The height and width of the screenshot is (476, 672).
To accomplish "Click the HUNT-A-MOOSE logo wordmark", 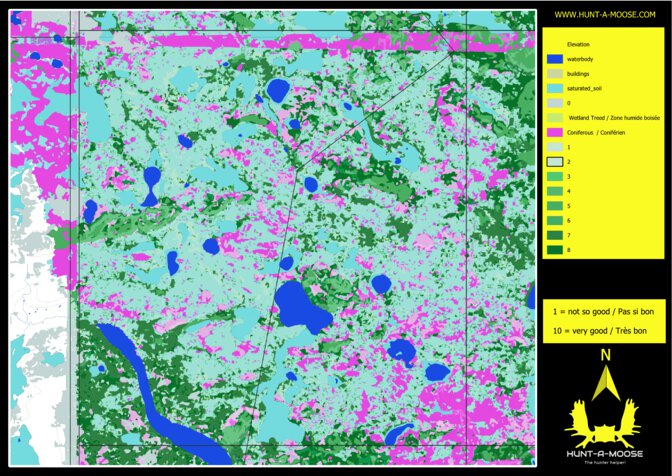I will click(x=604, y=454).
